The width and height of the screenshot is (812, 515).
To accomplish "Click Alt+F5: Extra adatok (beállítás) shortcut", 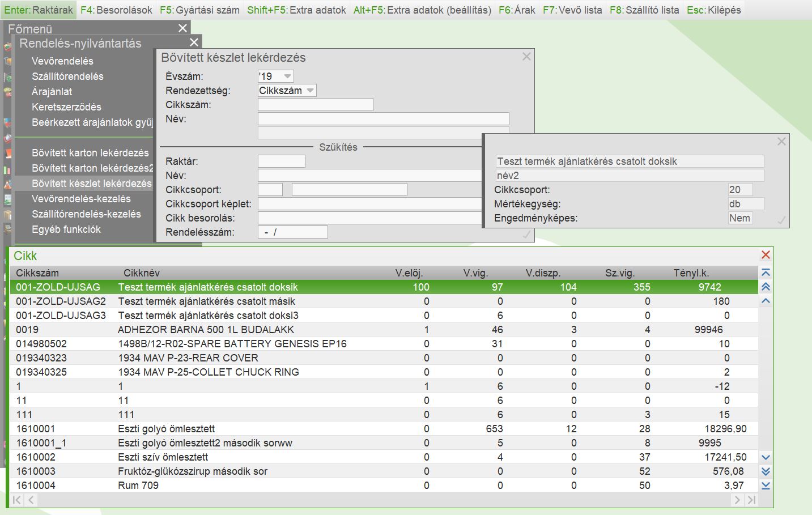I will pos(422,10).
